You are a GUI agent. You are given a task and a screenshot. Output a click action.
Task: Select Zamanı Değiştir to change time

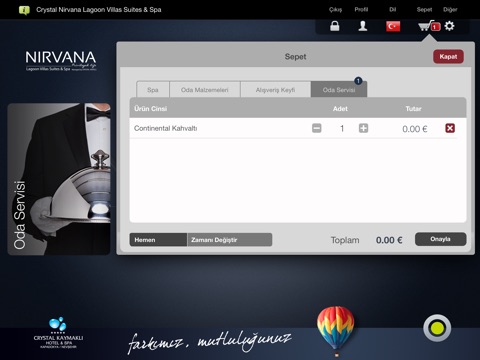click(x=230, y=240)
